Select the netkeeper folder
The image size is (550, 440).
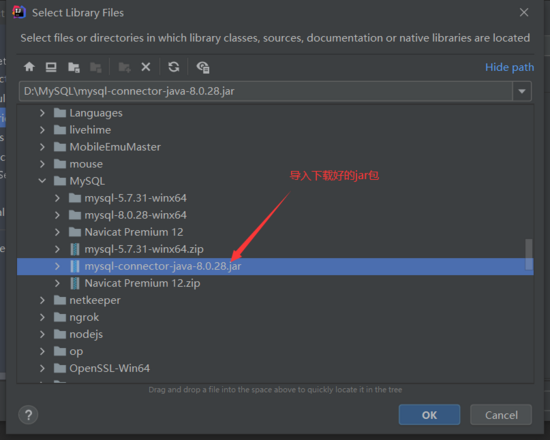95,300
